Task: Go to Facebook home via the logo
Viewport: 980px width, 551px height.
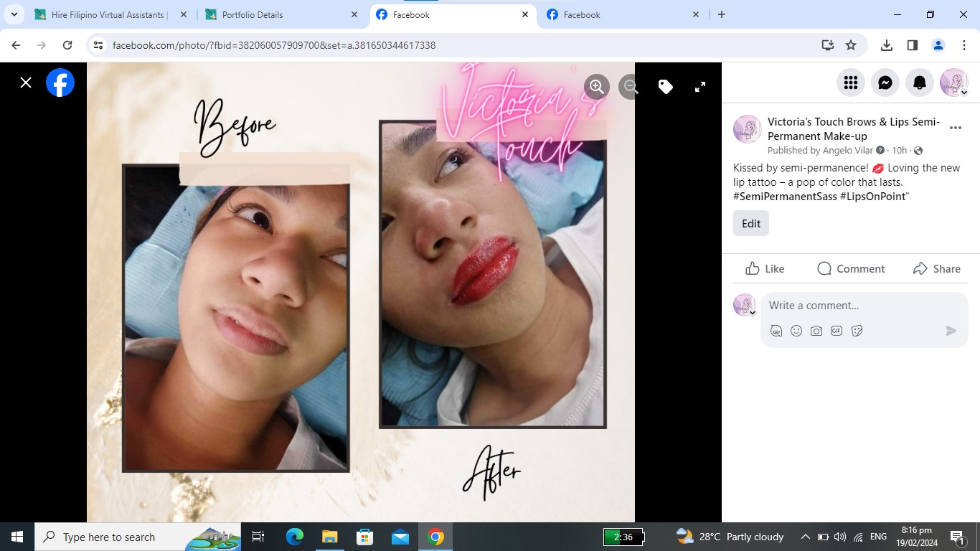Action: pos(60,83)
